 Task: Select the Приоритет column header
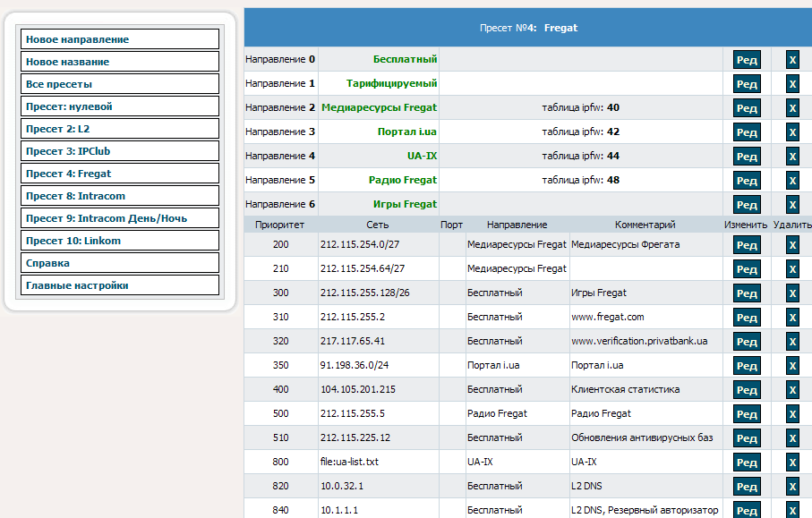(x=279, y=225)
